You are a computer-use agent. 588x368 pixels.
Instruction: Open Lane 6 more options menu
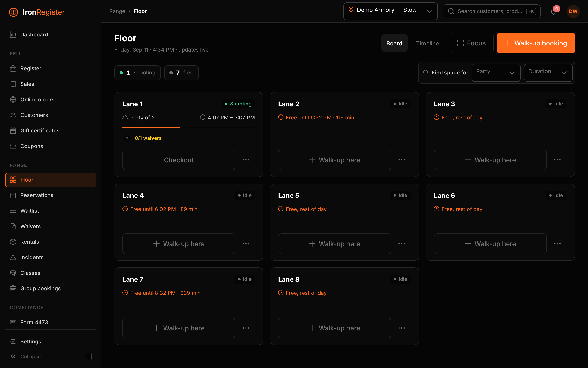(x=557, y=244)
